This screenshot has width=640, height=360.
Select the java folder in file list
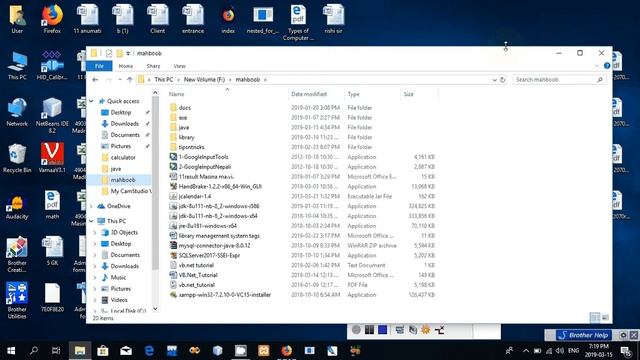coord(184,127)
